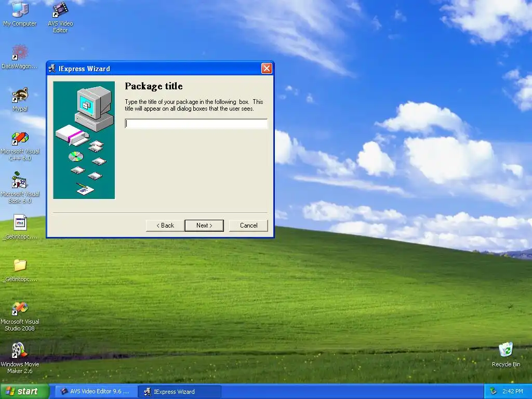The image size is (532, 399).
Task: Click the 'Package title' heading text
Action: pos(154,86)
